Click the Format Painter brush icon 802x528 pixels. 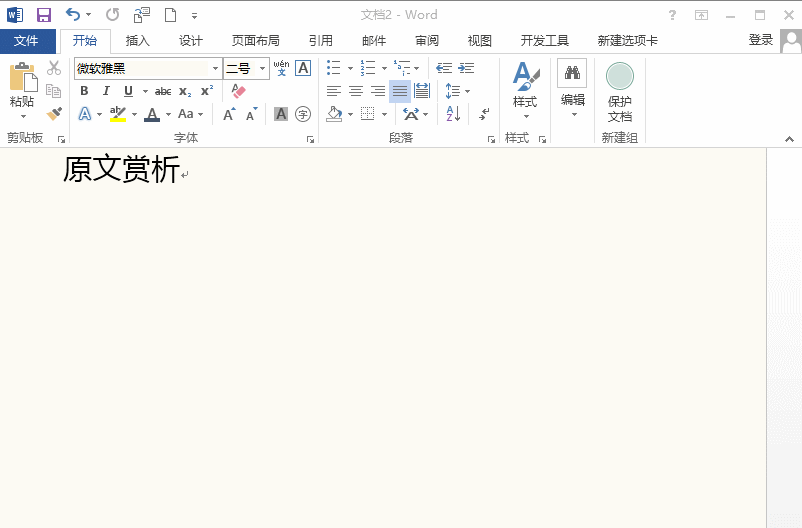pos(54,114)
